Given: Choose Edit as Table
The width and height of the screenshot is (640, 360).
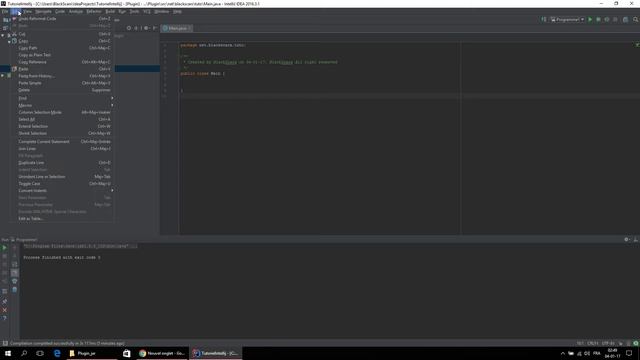Looking at the screenshot, I should (x=62, y=219).
